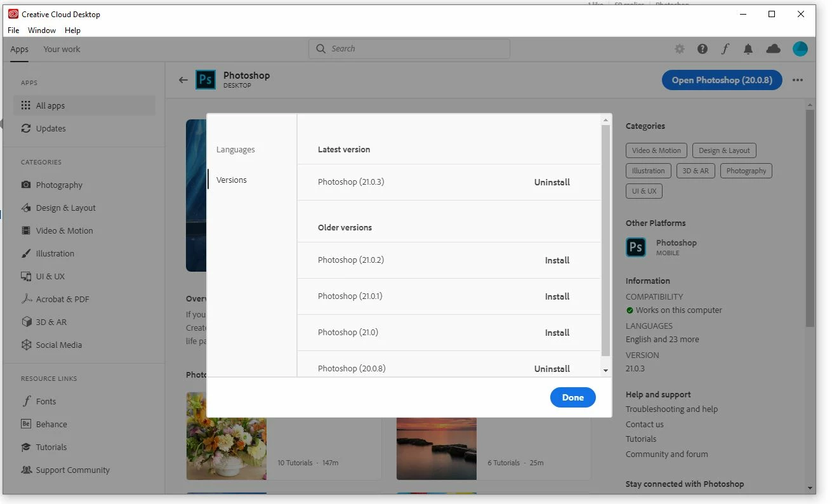The height and width of the screenshot is (504, 832).
Task: Open the Contact us link
Action: 645,425
